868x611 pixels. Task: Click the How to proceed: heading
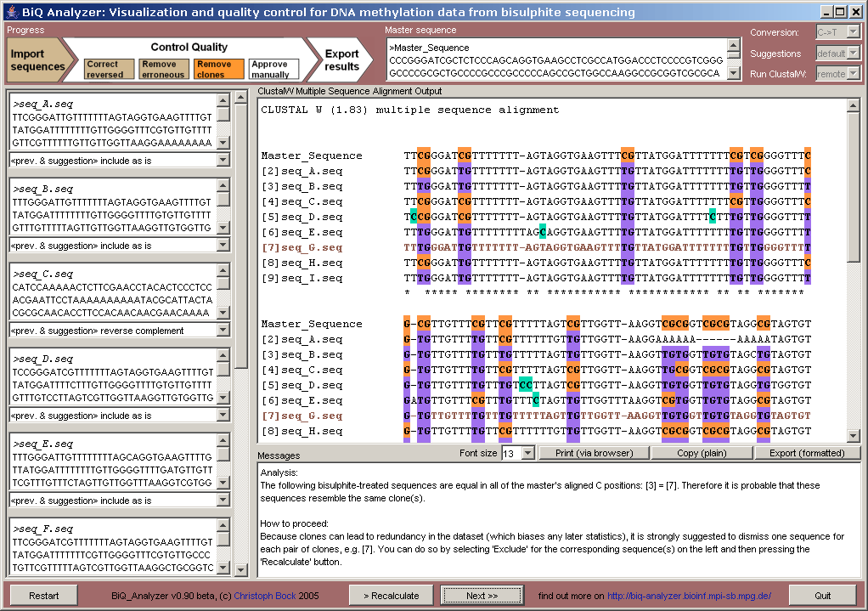(295, 523)
